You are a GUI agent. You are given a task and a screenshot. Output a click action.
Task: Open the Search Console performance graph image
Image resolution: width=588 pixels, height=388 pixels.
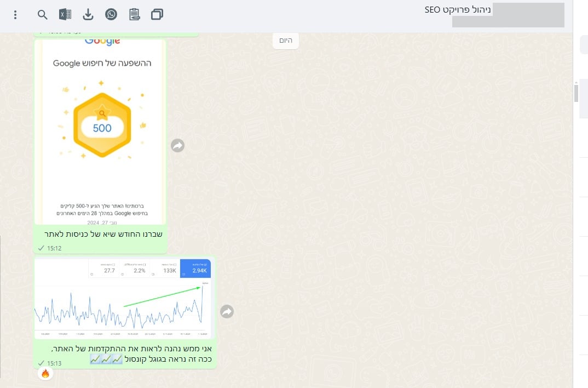coord(123,299)
